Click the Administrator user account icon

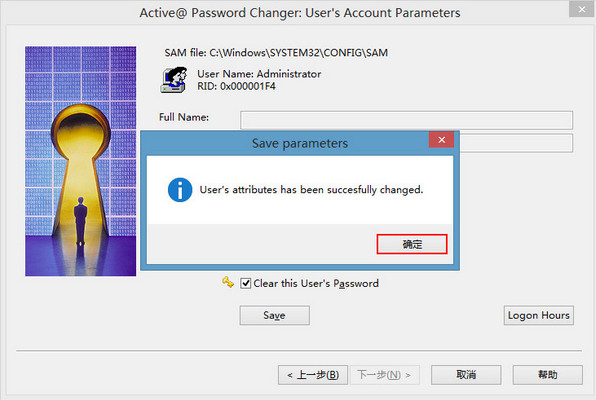click(174, 80)
